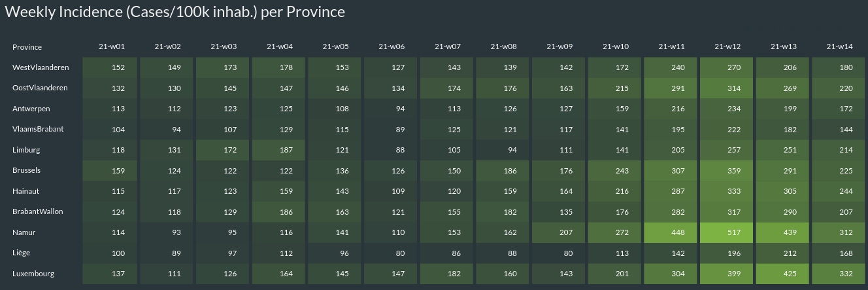
Task: Click VlaamsBrabant's 21-w06 cell showing 89
Action: pos(391,129)
